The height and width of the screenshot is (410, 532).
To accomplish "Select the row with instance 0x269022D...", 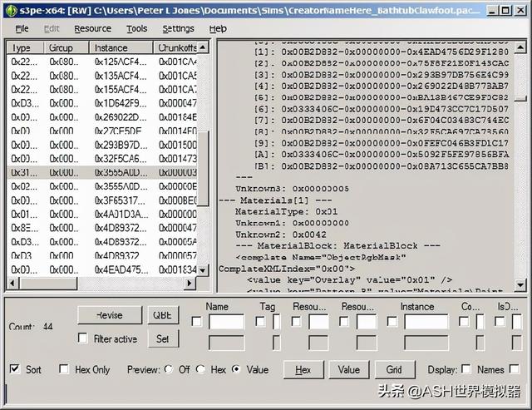I will [x=101, y=117].
